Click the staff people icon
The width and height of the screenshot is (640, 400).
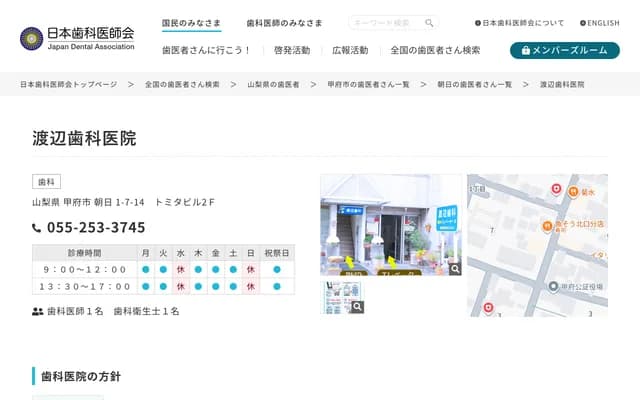[x=38, y=311]
